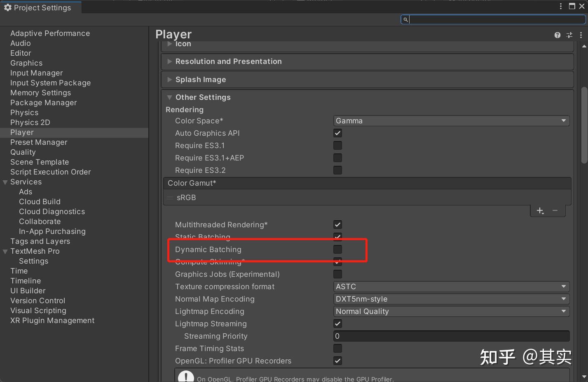
Task: Expand the Resolution and Presentation section
Action: pos(169,61)
